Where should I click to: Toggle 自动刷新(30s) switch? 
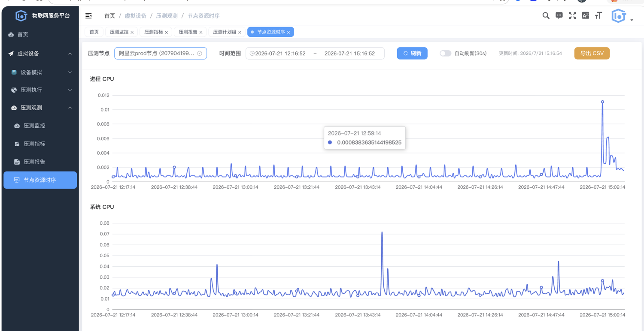click(445, 54)
